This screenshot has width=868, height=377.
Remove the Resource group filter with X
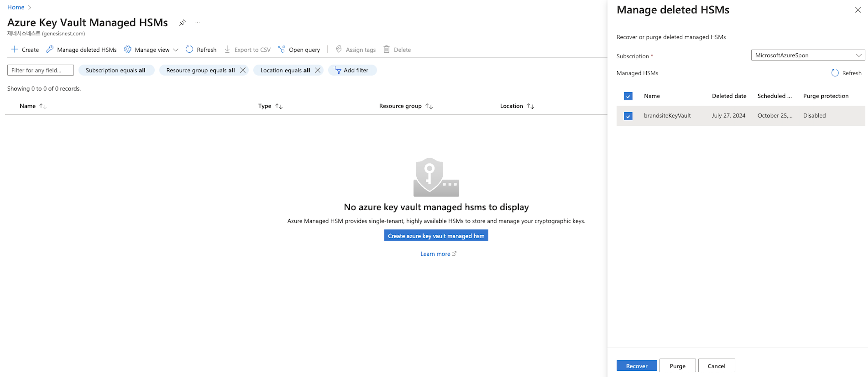tap(243, 70)
